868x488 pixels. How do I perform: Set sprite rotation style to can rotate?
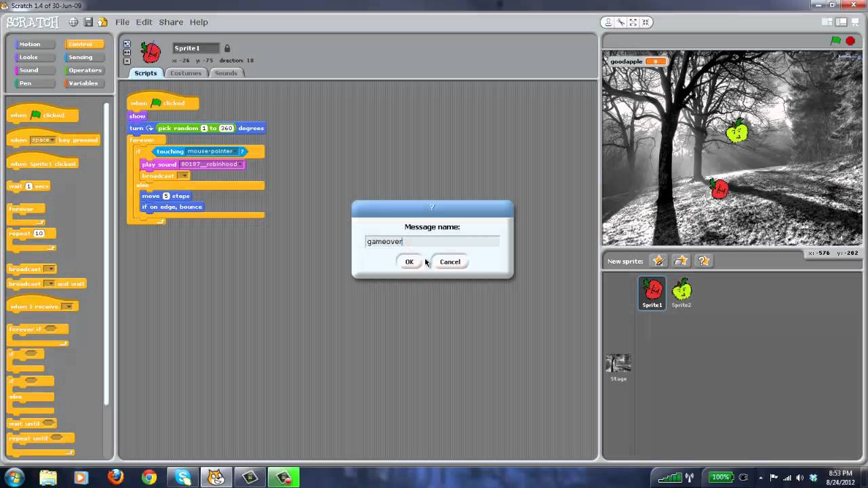127,44
